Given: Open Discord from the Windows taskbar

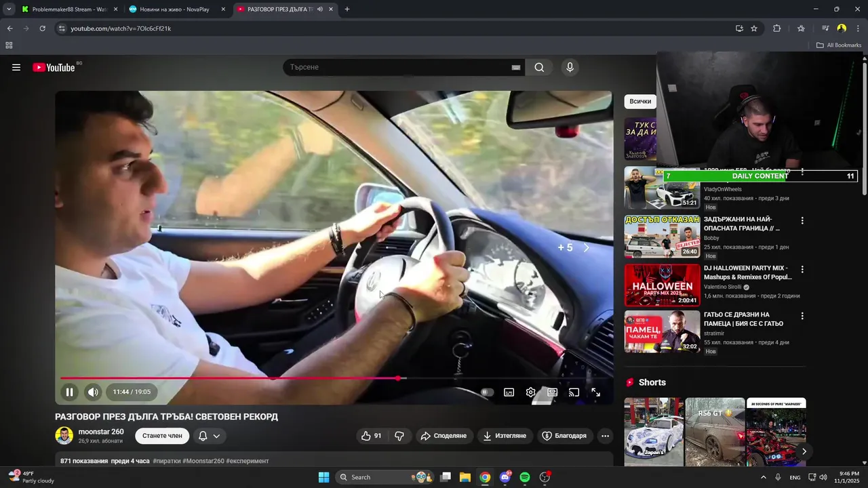Looking at the screenshot, I should click(x=505, y=477).
